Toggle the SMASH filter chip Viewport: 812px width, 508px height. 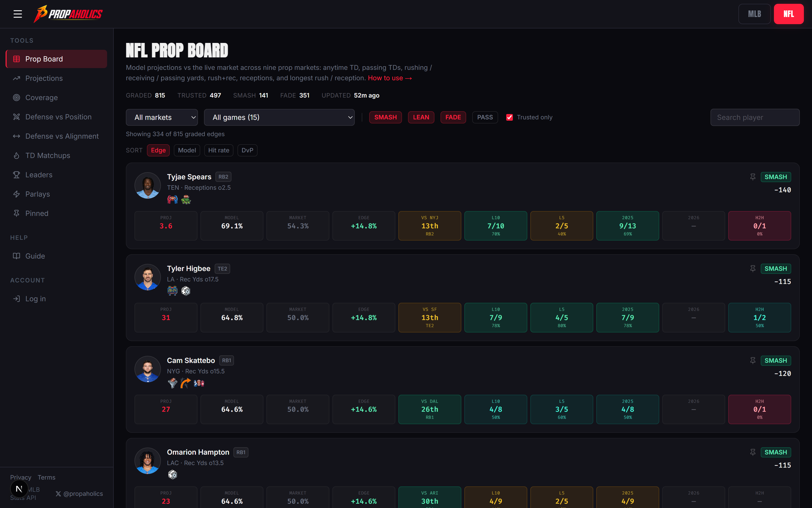click(385, 117)
